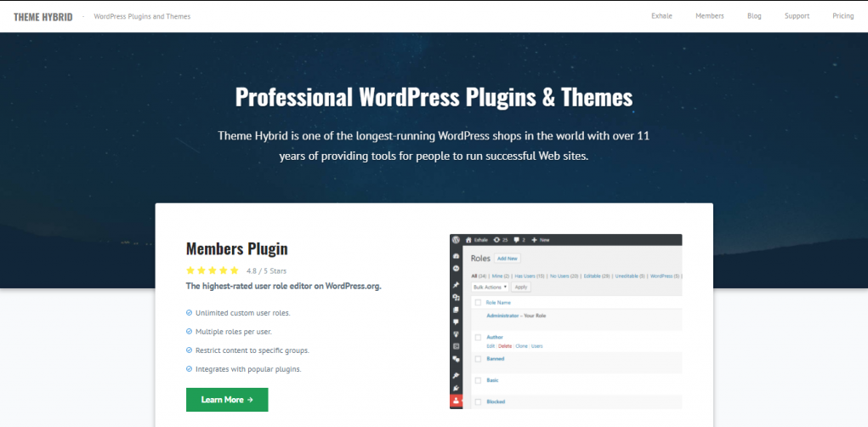Click the green Learn More button

[x=227, y=399]
